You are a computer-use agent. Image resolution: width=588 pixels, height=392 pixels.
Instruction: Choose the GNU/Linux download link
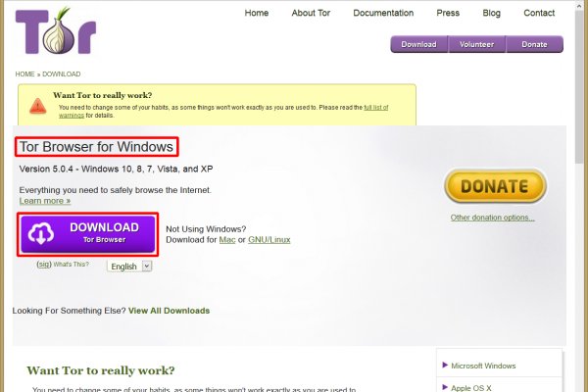point(269,239)
